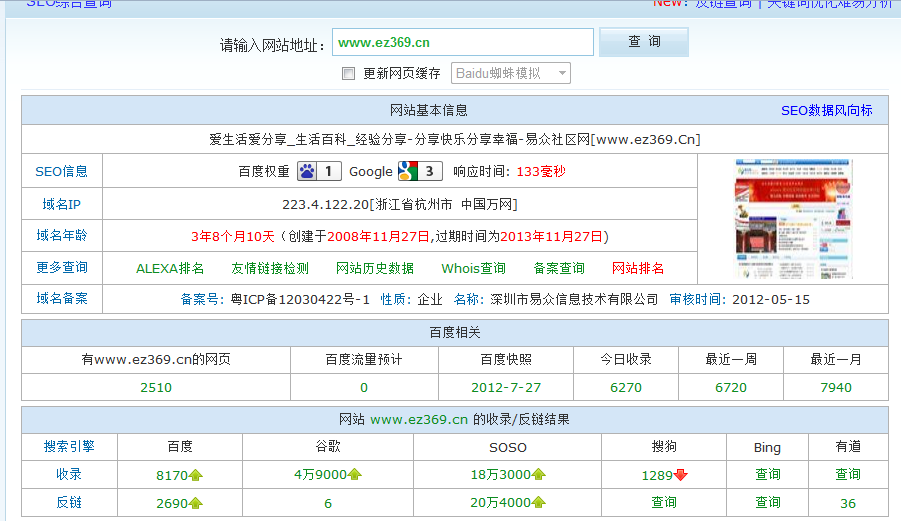Viewport: 901px width, 521px height.
Task: Click the 友情链接检测 link
Action: pos(270,268)
